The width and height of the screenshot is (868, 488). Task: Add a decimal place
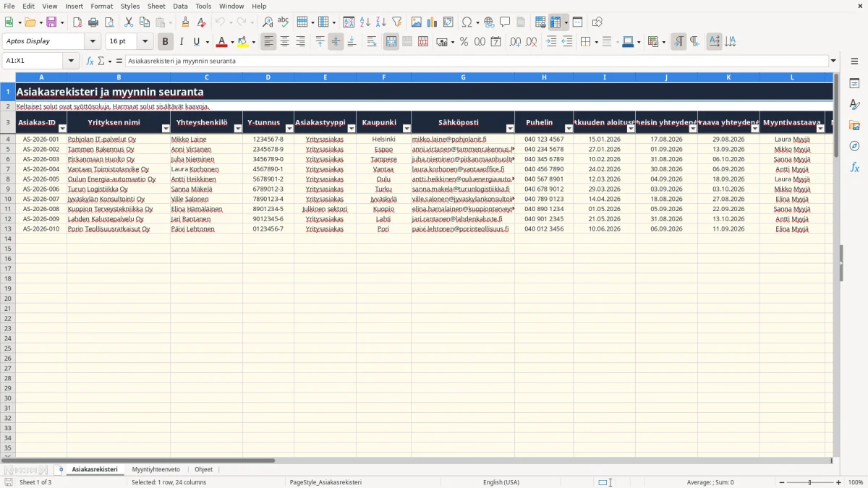[x=515, y=42]
